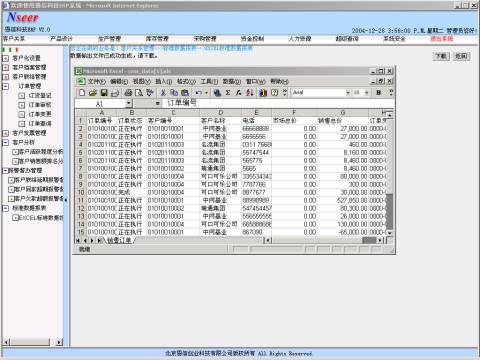This screenshot has width=480, height=360.
Task: Click the AutoSum sigma icon
Action: pyautogui.click(x=228, y=93)
